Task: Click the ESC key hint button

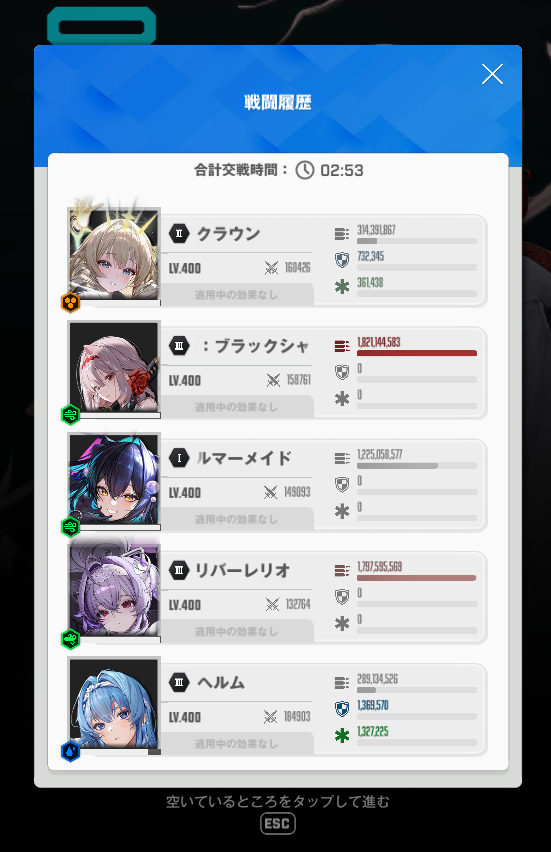Action: point(278,824)
